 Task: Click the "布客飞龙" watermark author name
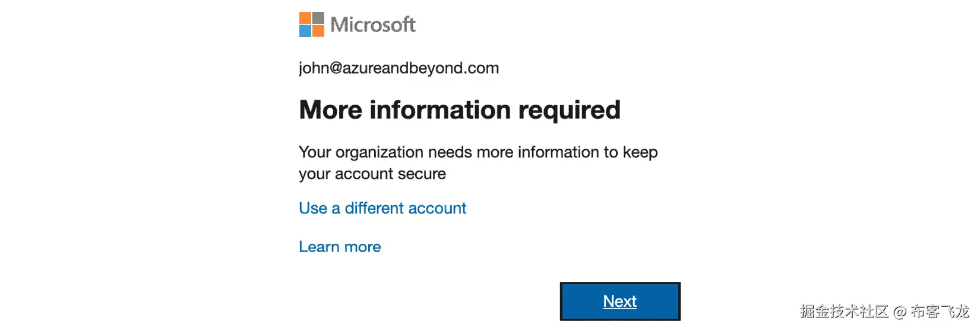pyautogui.click(x=940, y=312)
